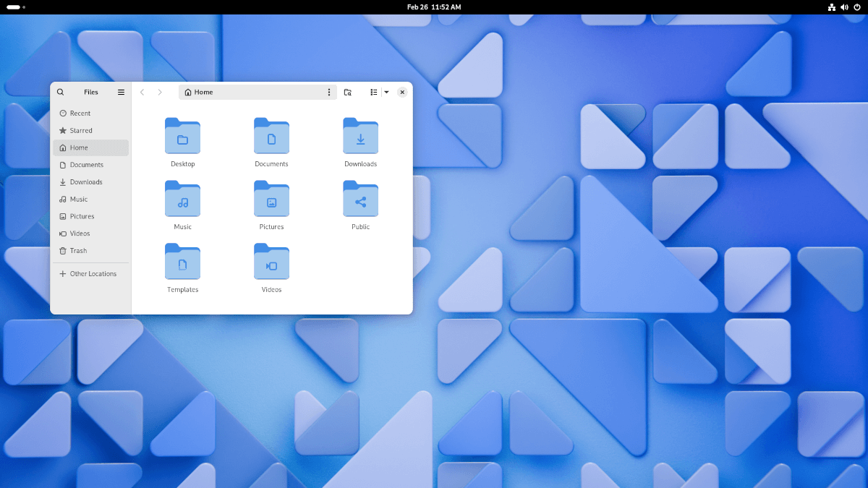Image resolution: width=868 pixels, height=488 pixels.
Task: Click the volume icon in the top bar
Action: 843,7
